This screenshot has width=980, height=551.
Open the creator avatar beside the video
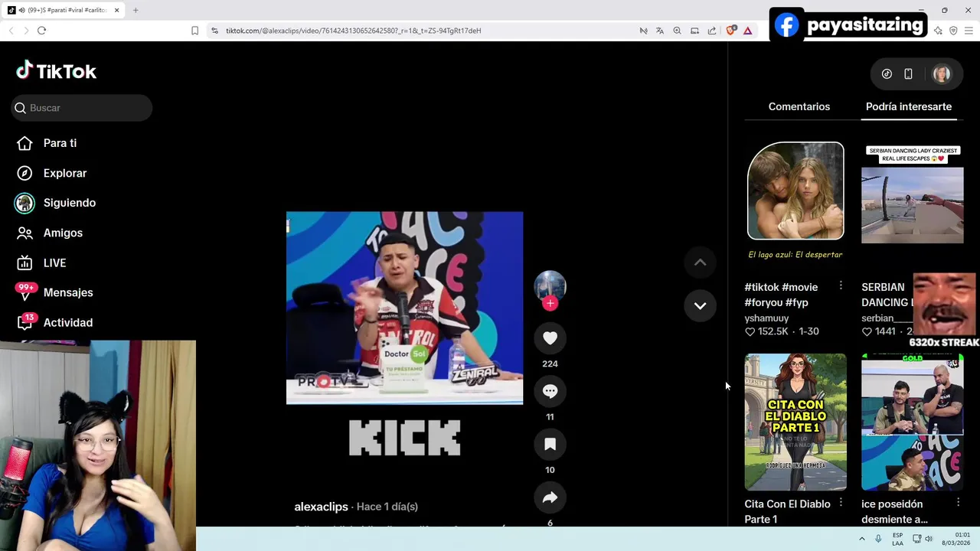coord(550,286)
